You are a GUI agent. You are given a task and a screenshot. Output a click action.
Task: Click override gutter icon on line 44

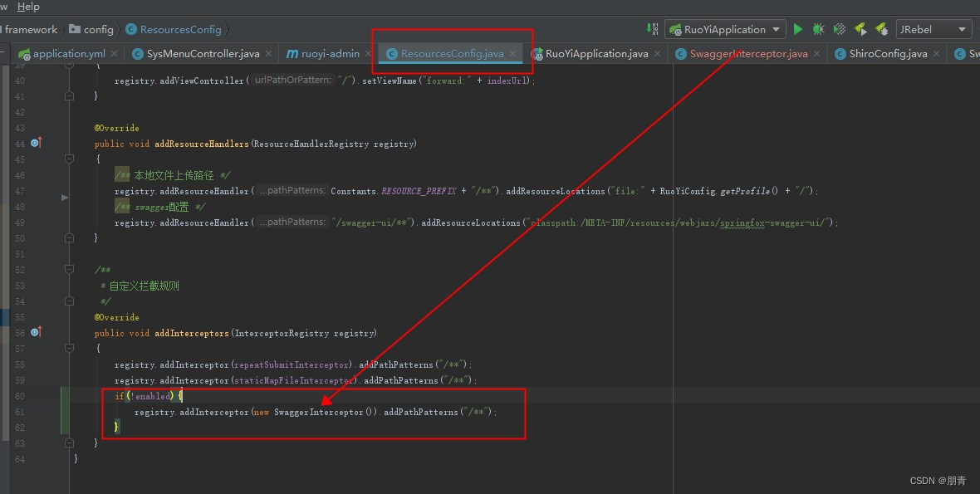pyautogui.click(x=37, y=143)
